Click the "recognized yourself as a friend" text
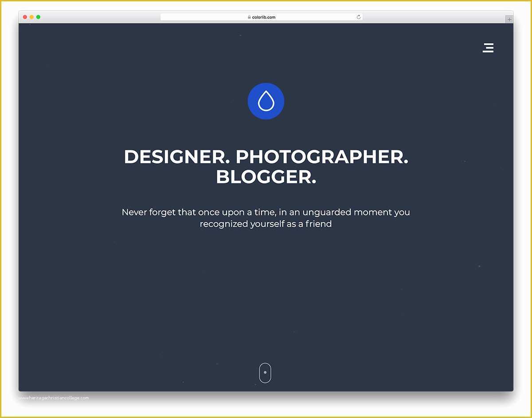532x418 pixels. [x=266, y=224]
